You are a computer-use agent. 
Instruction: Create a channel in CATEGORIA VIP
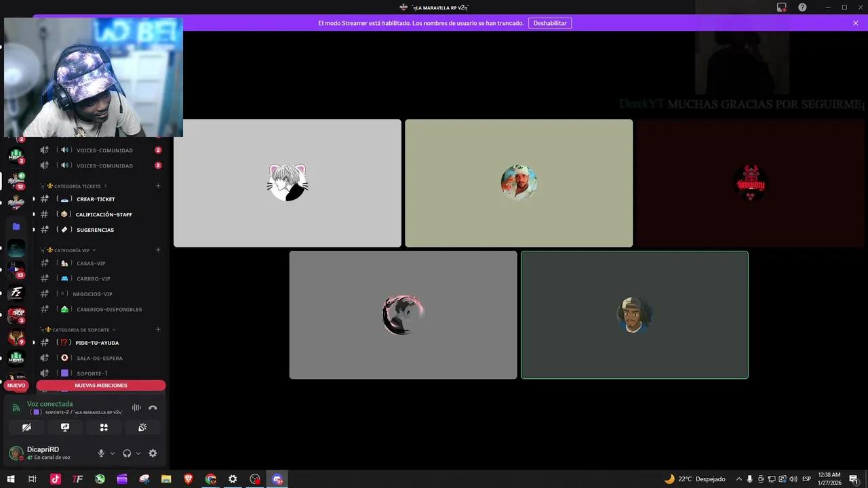pyautogui.click(x=158, y=249)
